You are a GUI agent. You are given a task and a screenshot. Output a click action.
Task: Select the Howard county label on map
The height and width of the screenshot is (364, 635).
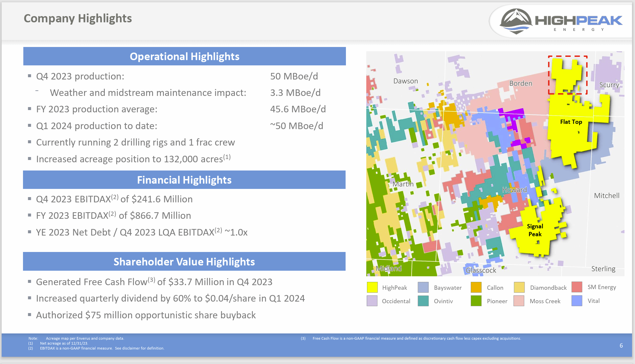(x=514, y=190)
